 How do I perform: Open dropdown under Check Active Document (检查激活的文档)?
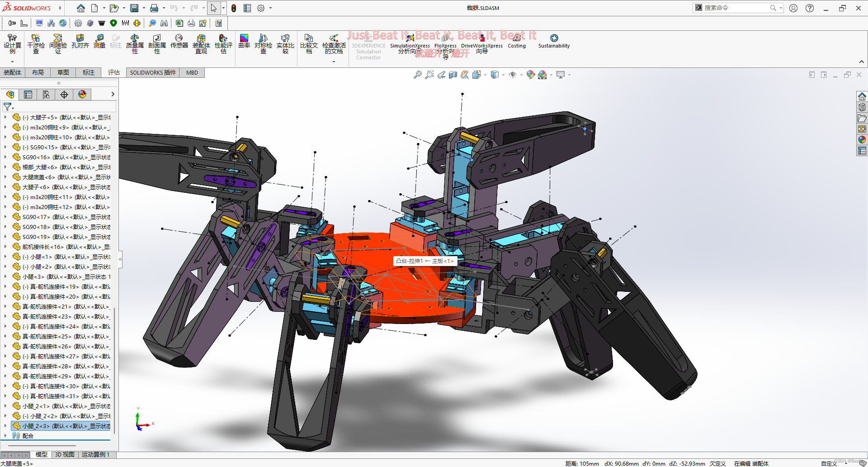point(334,62)
